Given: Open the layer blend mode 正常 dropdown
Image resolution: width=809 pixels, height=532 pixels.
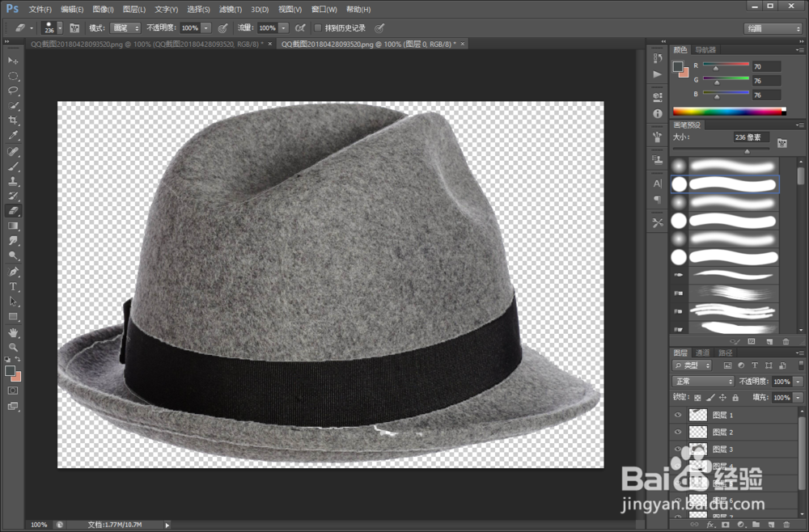Looking at the screenshot, I should click(x=703, y=382).
